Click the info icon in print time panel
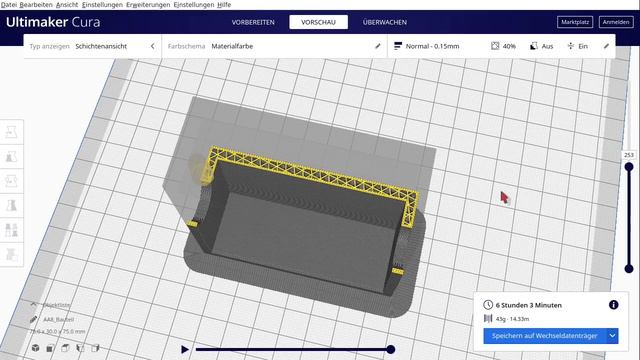This screenshot has width=640, height=360. click(x=613, y=304)
